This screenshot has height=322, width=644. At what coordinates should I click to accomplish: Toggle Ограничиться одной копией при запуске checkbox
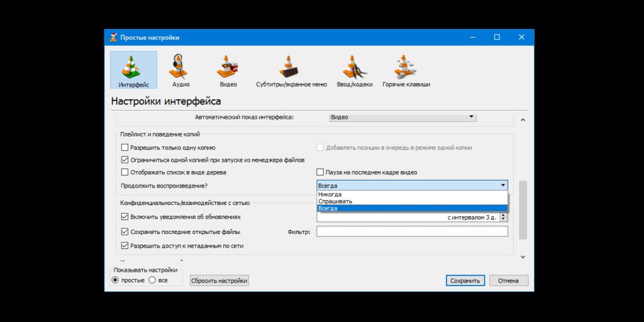point(125,160)
